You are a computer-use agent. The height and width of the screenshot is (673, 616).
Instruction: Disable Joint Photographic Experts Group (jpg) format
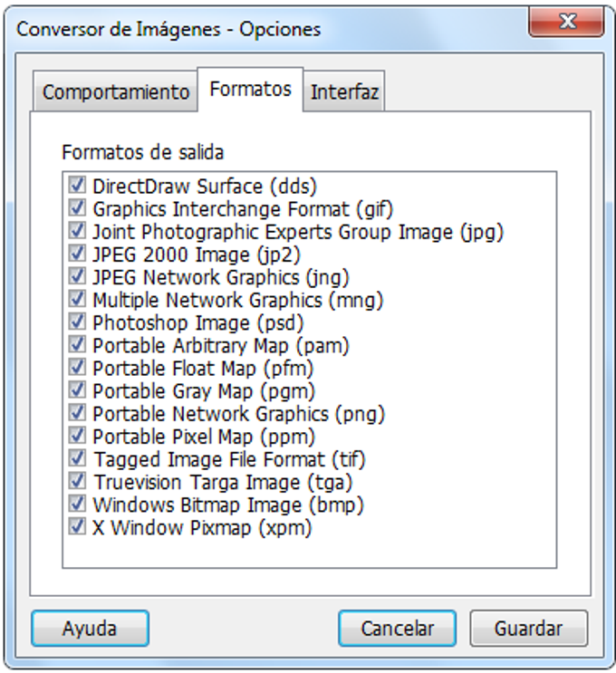[77, 232]
